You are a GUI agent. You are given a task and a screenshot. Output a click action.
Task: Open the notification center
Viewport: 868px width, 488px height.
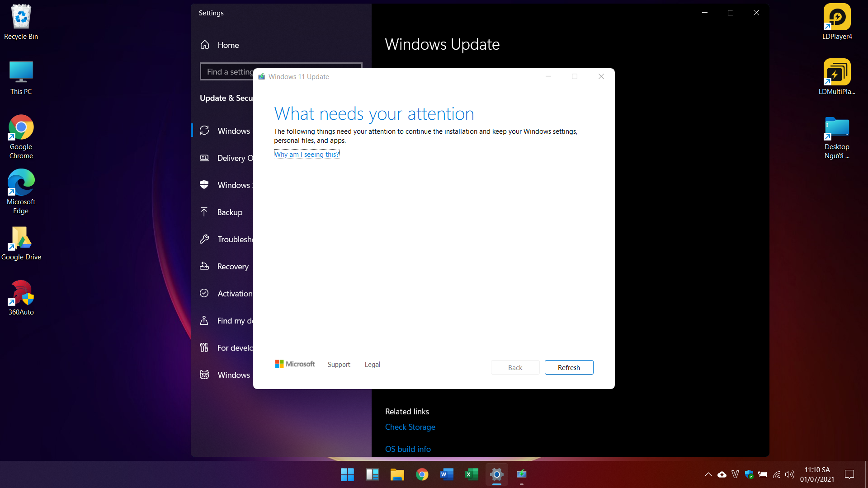tap(849, 474)
